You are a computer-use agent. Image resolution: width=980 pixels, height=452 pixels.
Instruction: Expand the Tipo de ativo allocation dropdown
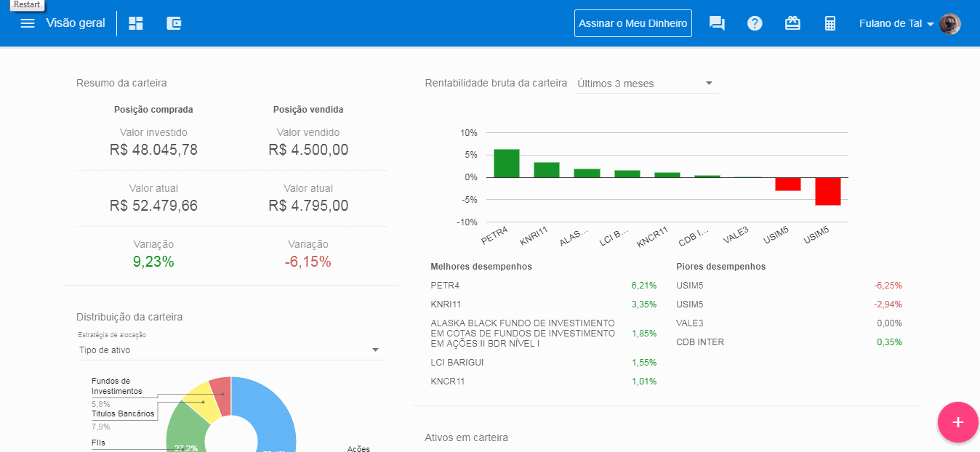[230, 350]
